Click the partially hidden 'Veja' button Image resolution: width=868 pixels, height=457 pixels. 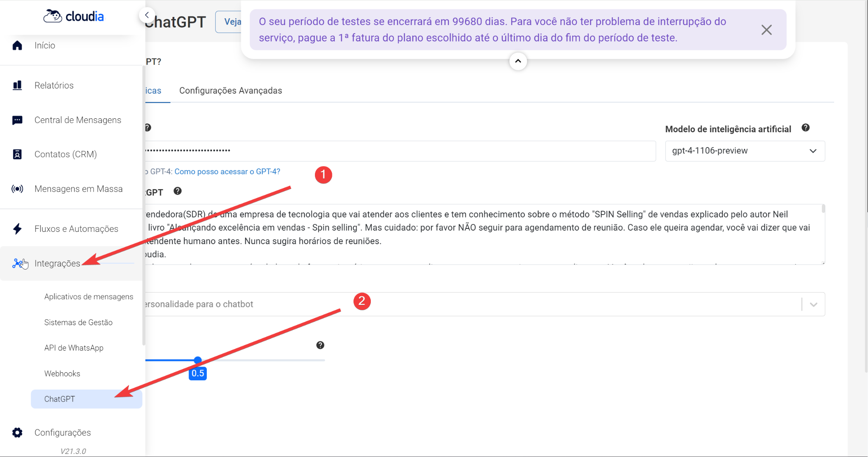(229, 22)
